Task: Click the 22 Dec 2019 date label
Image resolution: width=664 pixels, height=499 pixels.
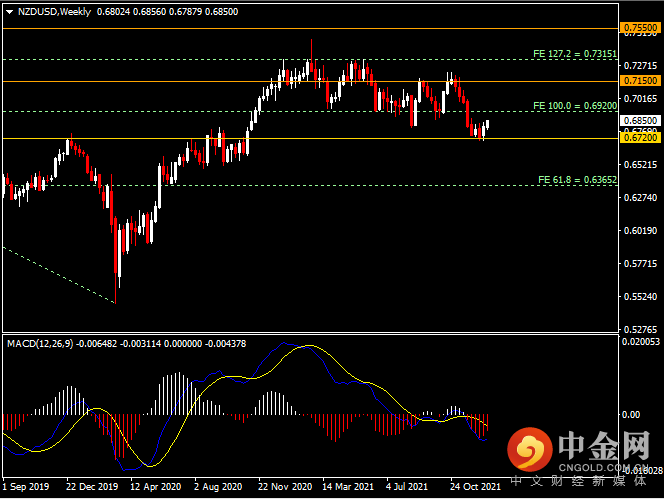Action: [92, 487]
